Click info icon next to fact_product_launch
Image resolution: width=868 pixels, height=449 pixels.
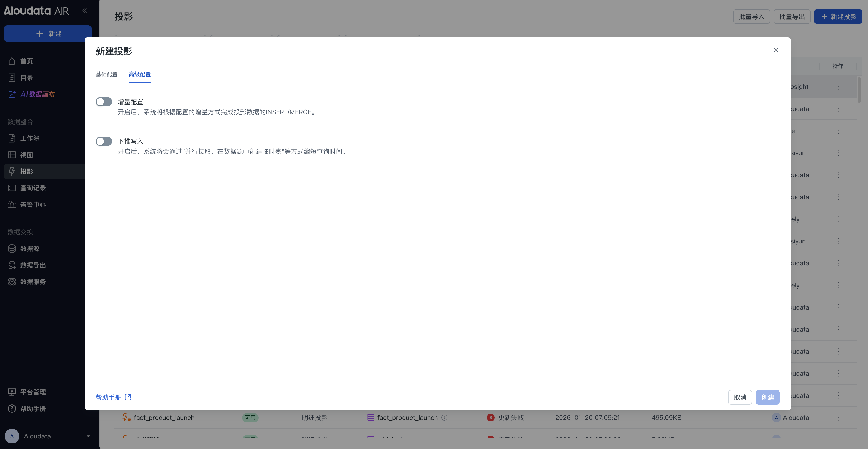click(x=444, y=418)
